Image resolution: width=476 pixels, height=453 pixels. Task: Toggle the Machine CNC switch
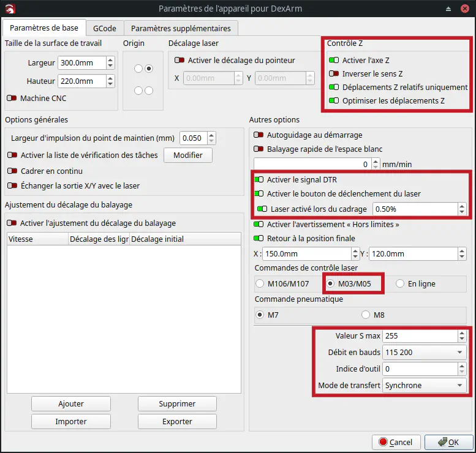pyautogui.click(x=12, y=99)
